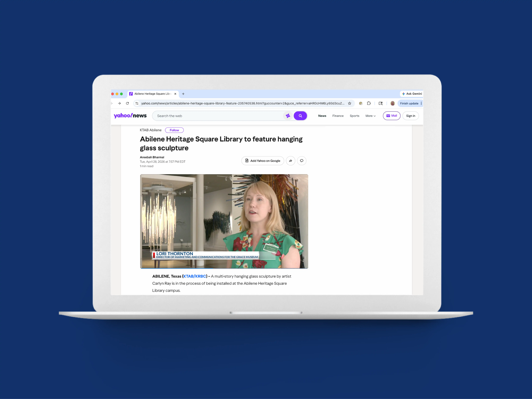
Task: Open the Chrome profile avatar
Action: pyautogui.click(x=392, y=103)
